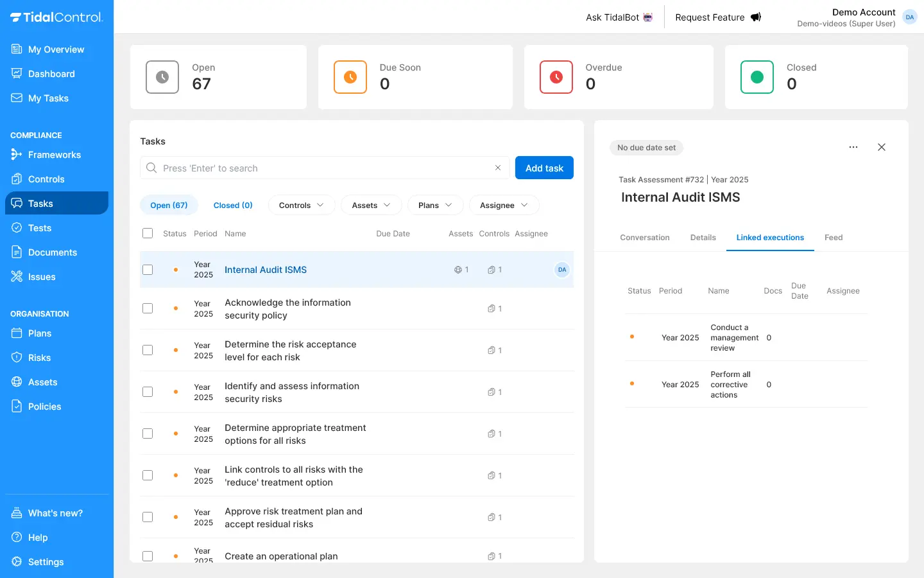The width and height of the screenshot is (924, 578).
Task: Click the DA assignee avatar on Internal Audit ISMS
Action: point(561,270)
